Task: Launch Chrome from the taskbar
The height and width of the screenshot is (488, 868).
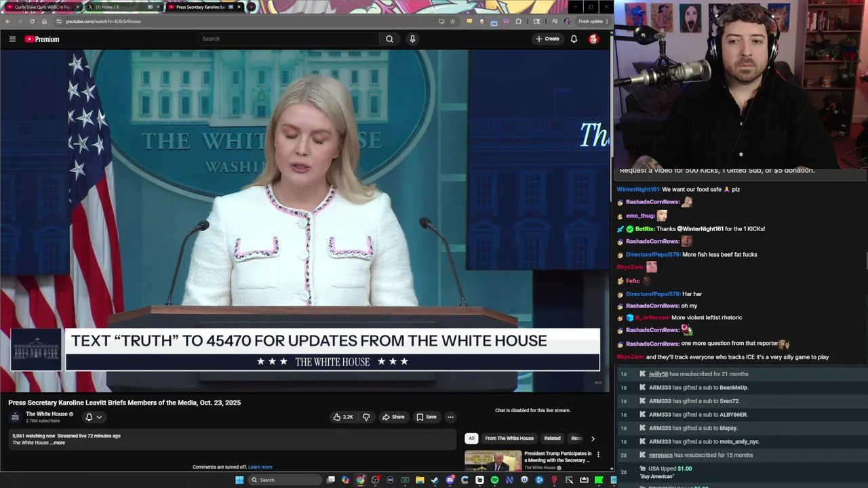Action: pos(360,480)
